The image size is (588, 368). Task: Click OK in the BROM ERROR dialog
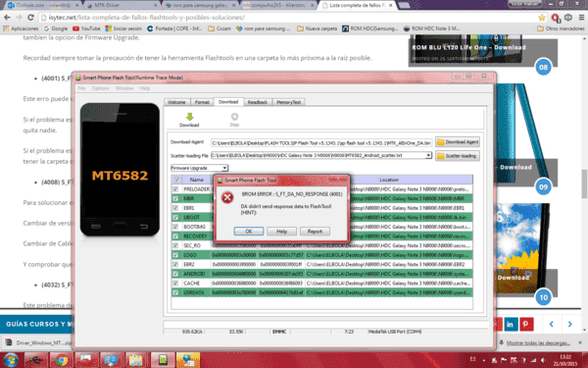click(x=249, y=232)
